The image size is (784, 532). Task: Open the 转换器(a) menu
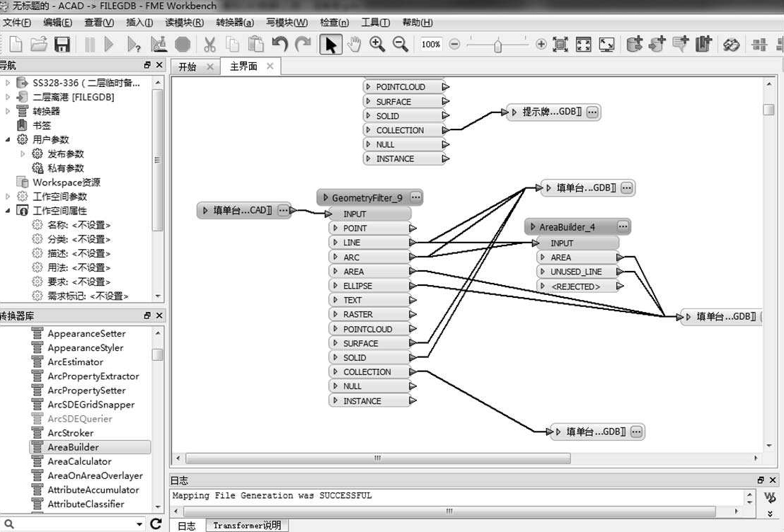tap(234, 23)
